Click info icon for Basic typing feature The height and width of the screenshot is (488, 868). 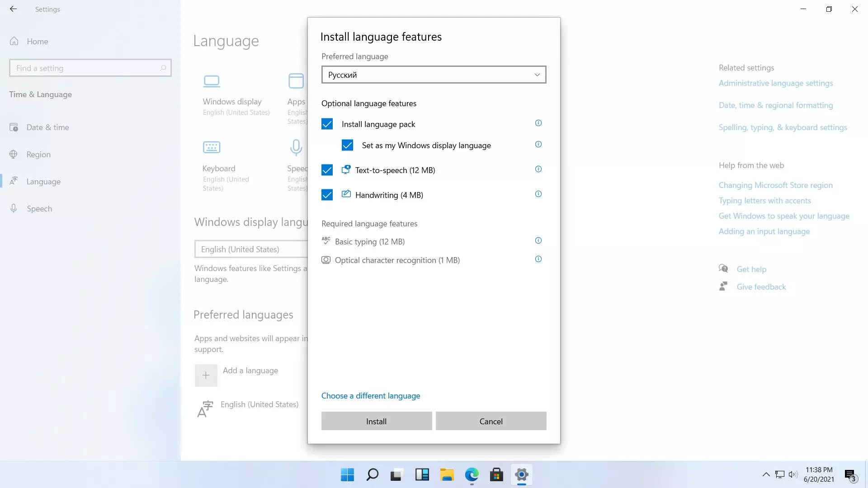coord(538,240)
